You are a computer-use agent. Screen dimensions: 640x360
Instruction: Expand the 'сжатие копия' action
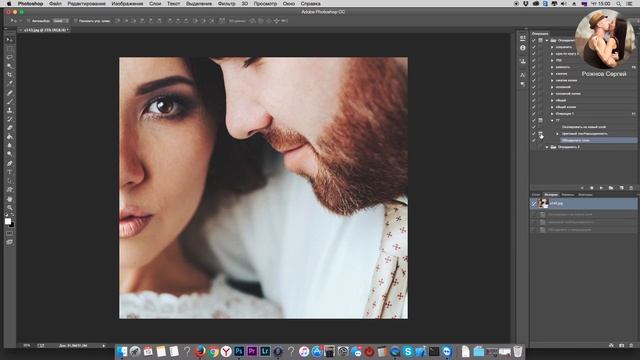tap(552, 80)
